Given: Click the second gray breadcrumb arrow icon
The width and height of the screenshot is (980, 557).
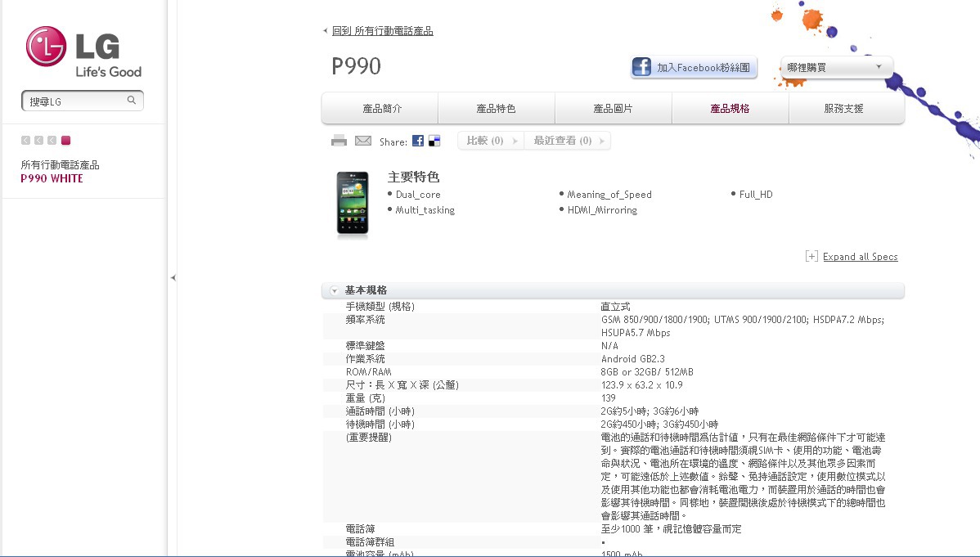Looking at the screenshot, I should [38, 141].
